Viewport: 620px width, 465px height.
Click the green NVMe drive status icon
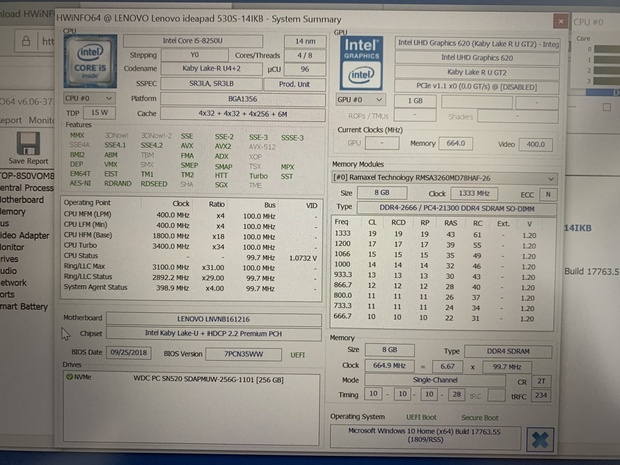69,377
